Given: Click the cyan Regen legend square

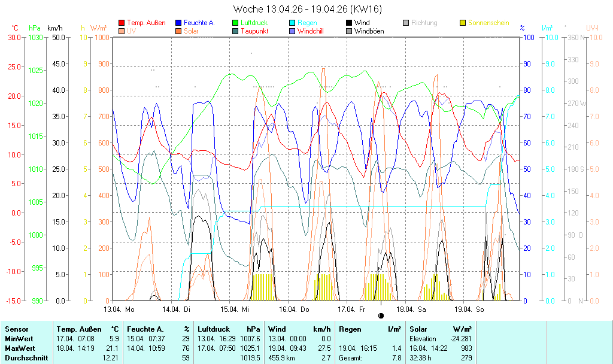Looking at the screenshot, I should coord(293,23).
